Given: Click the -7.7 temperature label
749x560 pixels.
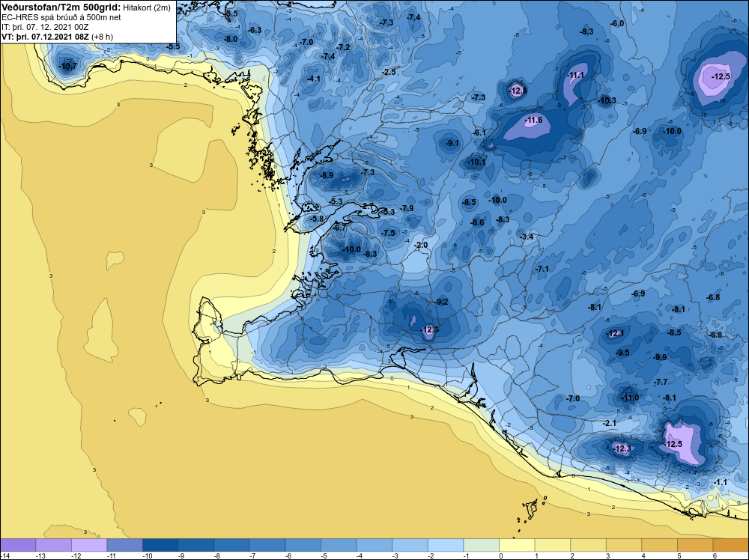Looking at the screenshot, I should pos(661,382).
